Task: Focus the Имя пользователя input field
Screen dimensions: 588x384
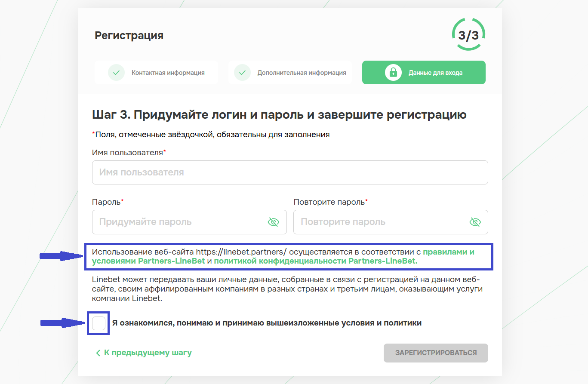Action: click(290, 172)
